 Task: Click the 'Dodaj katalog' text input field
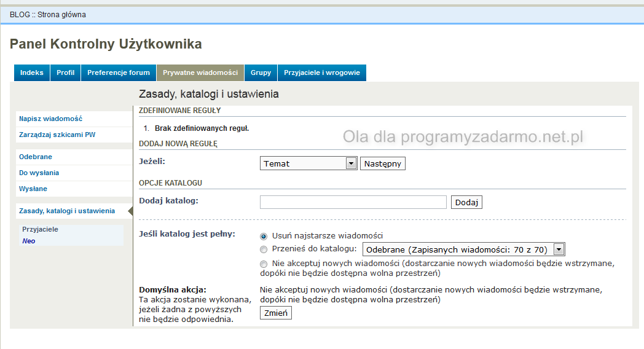point(353,202)
